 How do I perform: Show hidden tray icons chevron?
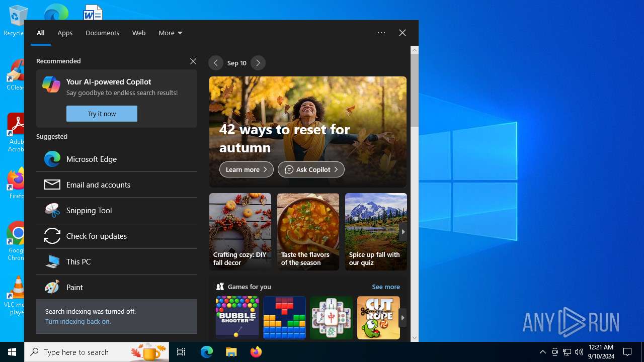click(543, 352)
